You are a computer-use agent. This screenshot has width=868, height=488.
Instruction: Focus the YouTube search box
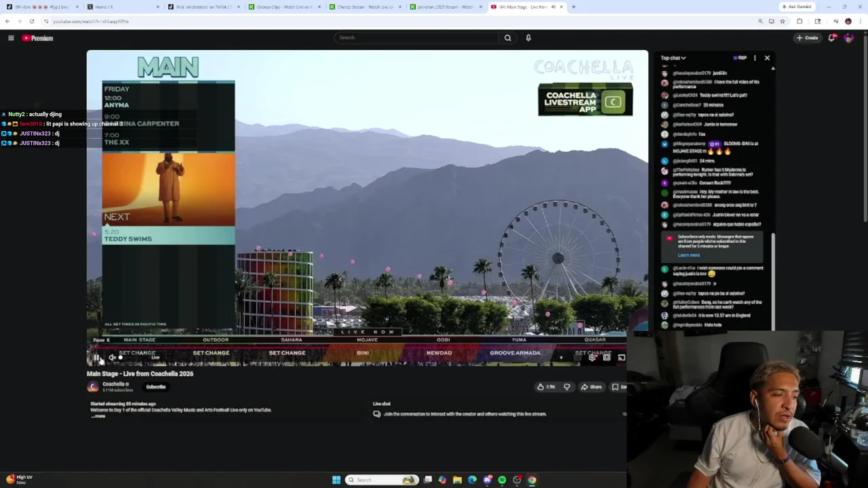click(x=416, y=38)
